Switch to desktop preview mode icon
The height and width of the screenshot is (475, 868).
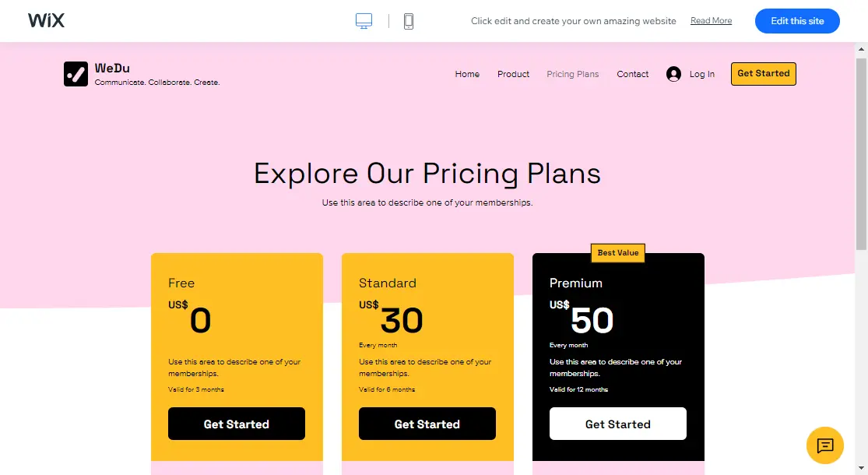[x=364, y=21]
